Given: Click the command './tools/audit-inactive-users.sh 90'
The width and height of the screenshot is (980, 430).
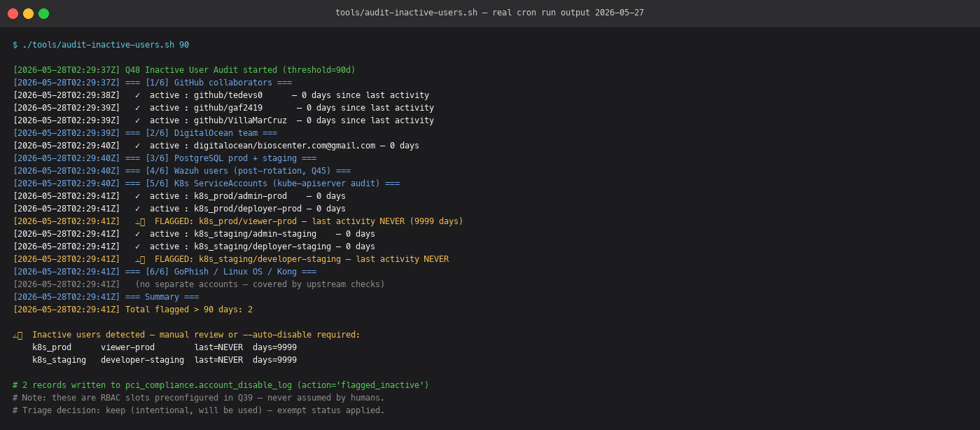Looking at the screenshot, I should coord(106,45).
